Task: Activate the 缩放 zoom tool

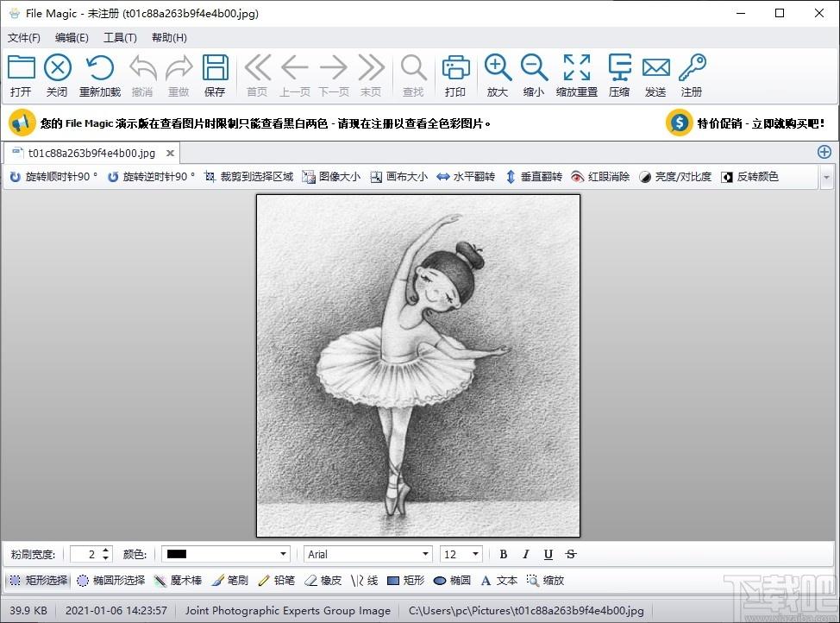Action: [545, 581]
